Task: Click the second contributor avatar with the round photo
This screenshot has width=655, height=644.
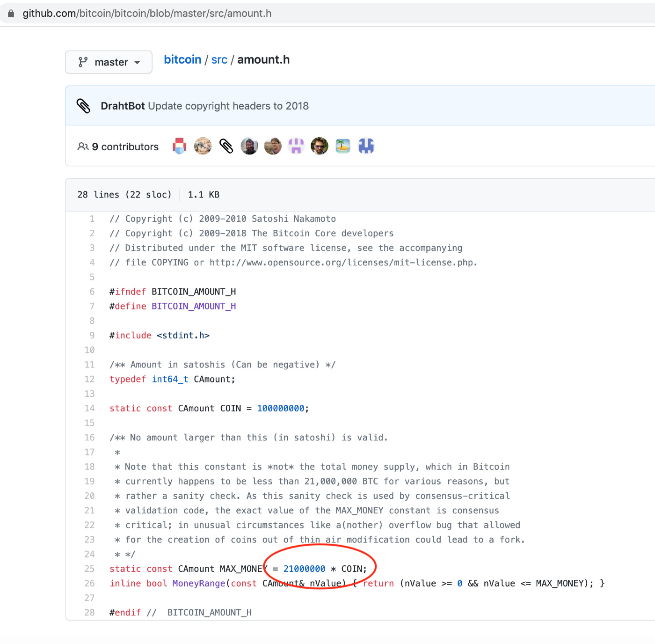Action: coord(203,146)
